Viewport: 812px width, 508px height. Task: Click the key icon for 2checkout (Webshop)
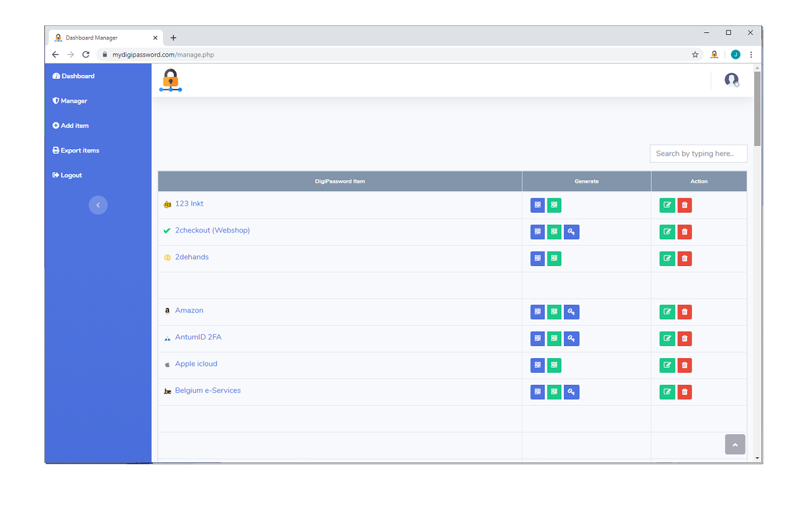571,232
